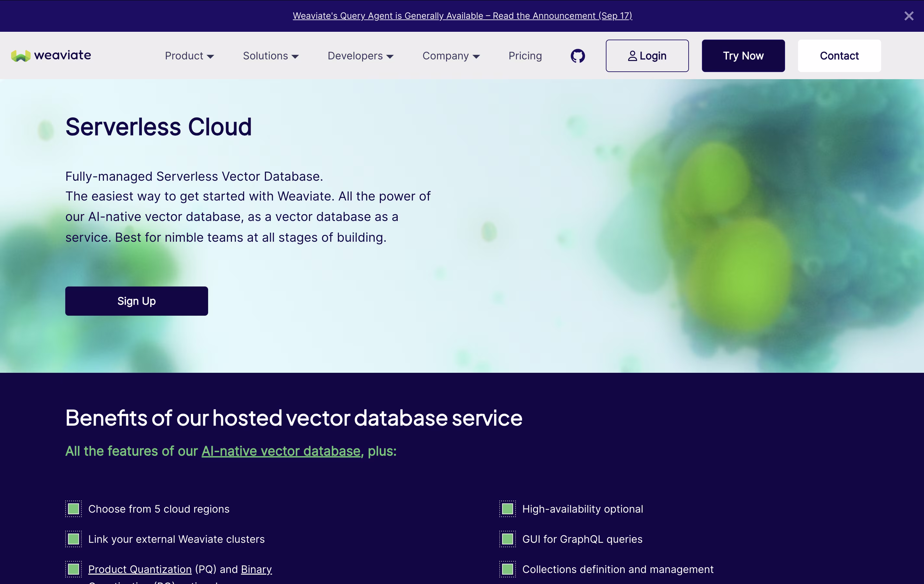Follow the AI-native vector database link

(x=281, y=451)
